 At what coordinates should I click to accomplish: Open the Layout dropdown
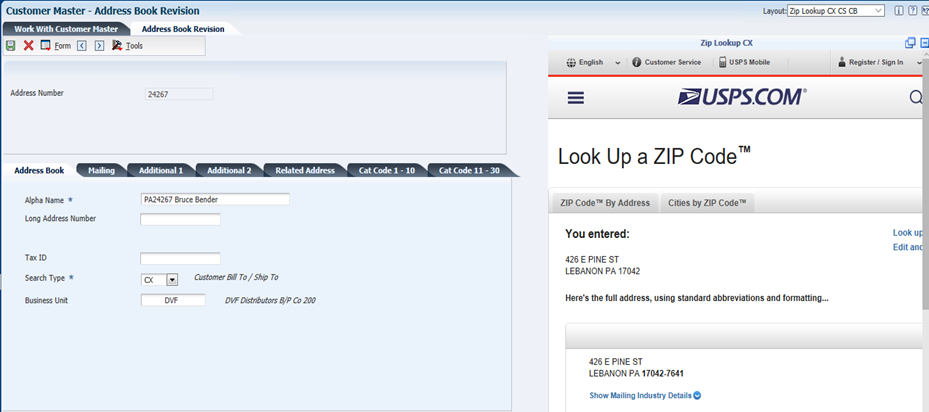(x=836, y=11)
